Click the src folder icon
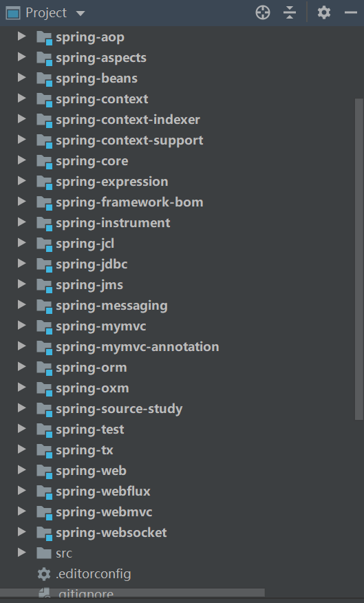The width and height of the screenshot is (364, 603). click(44, 553)
